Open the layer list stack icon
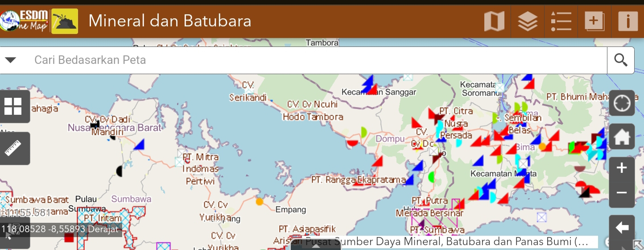This screenshot has width=644, height=250. click(x=528, y=21)
